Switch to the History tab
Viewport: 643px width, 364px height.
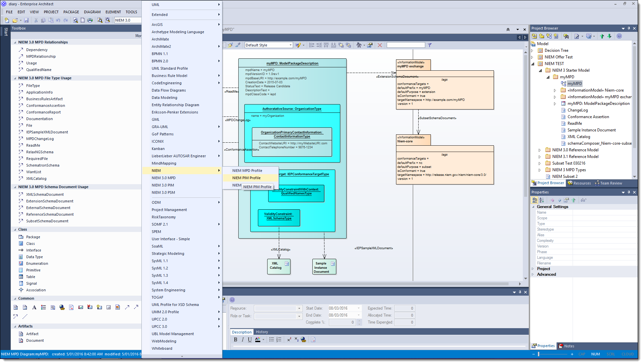(262, 332)
